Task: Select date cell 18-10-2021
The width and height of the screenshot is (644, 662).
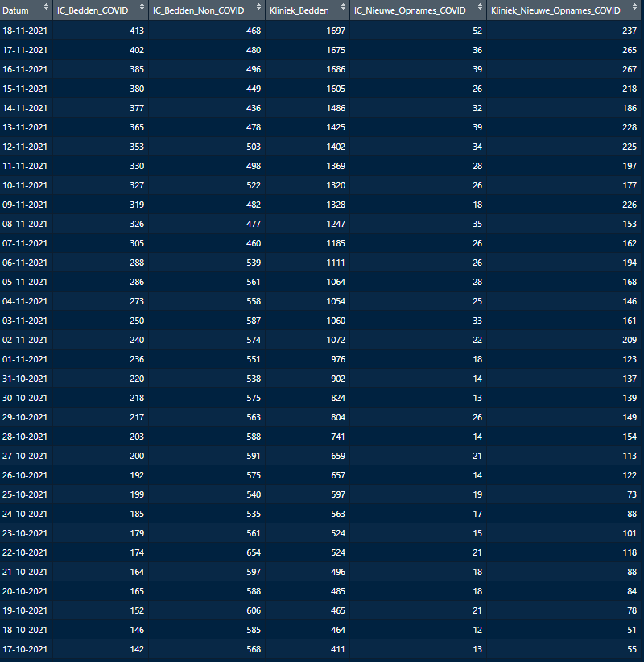Action: point(25,630)
